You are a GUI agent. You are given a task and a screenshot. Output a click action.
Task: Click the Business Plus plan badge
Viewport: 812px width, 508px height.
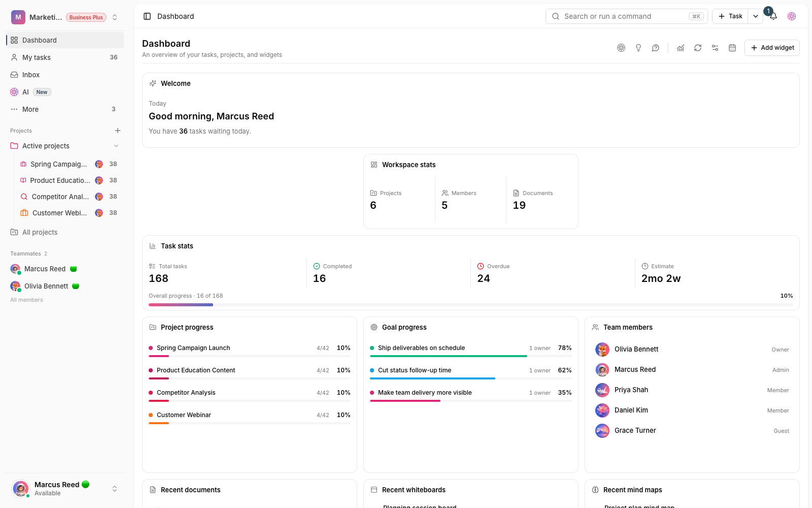pyautogui.click(x=86, y=17)
